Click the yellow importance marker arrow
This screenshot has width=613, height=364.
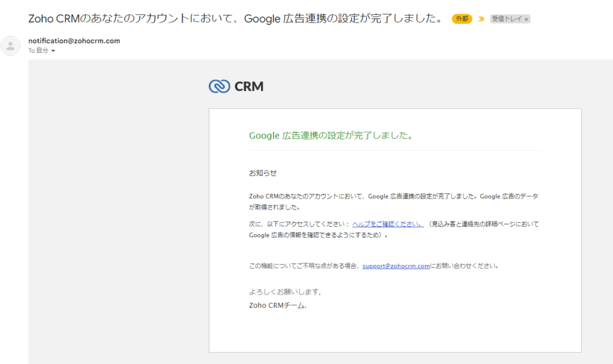[481, 19]
